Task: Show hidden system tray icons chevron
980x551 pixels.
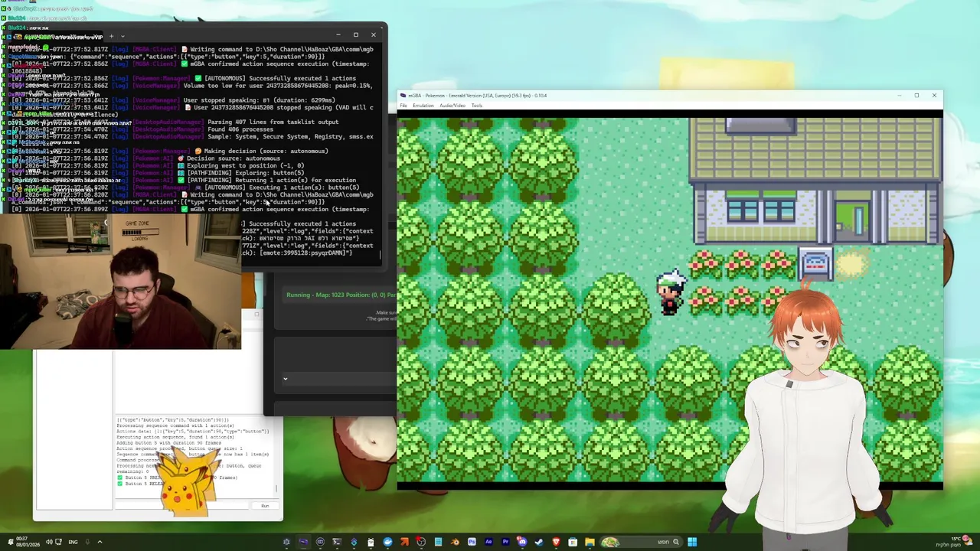Action: pyautogui.click(x=100, y=542)
